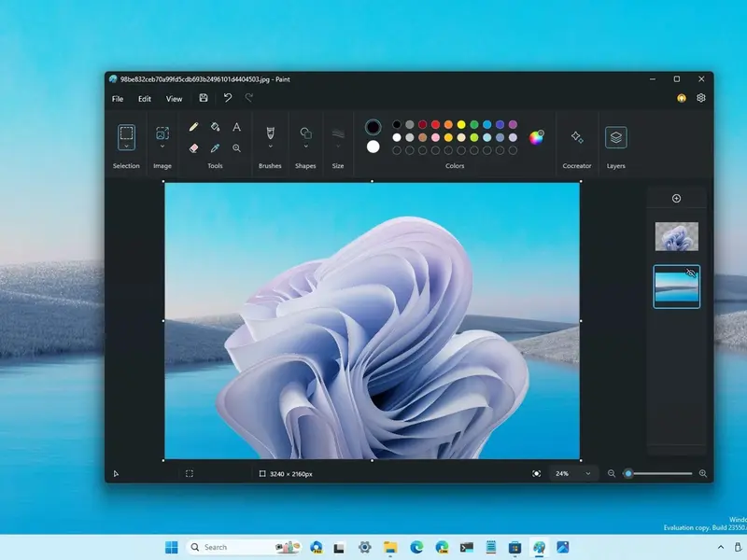This screenshot has width=747, height=560.
Task: Open the View menu
Action: (174, 99)
